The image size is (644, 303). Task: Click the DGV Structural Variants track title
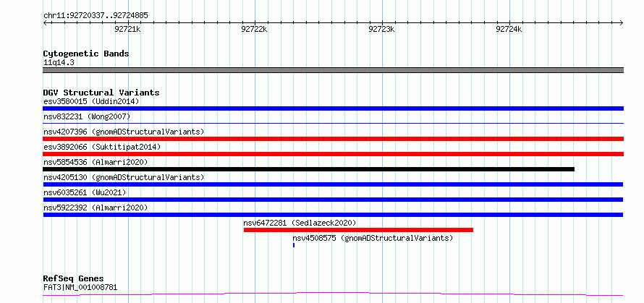pos(101,93)
